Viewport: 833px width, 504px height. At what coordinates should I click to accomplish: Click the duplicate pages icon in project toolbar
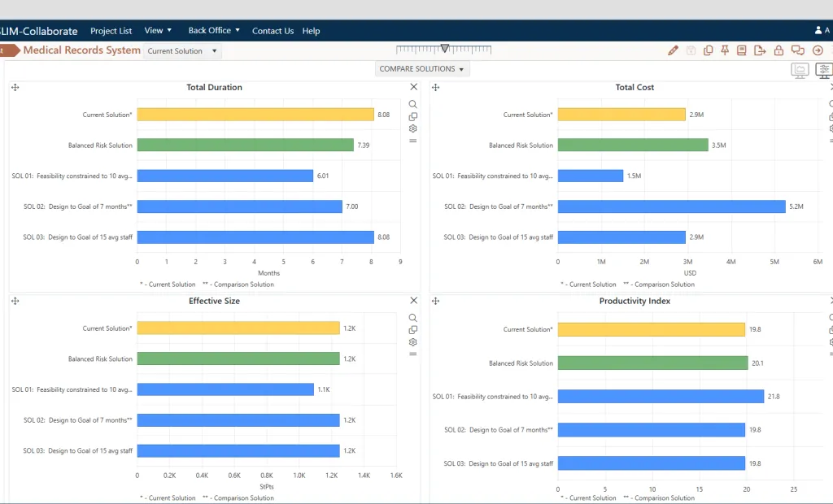tap(708, 50)
